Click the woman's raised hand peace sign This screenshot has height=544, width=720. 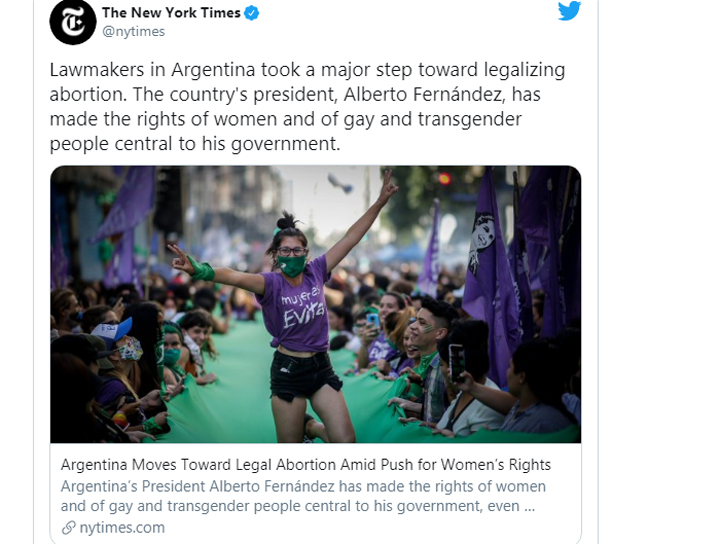pos(388,184)
